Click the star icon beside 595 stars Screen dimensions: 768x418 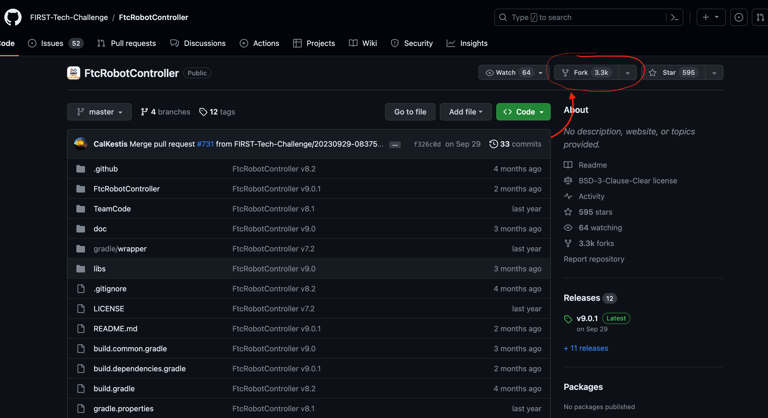tap(568, 212)
